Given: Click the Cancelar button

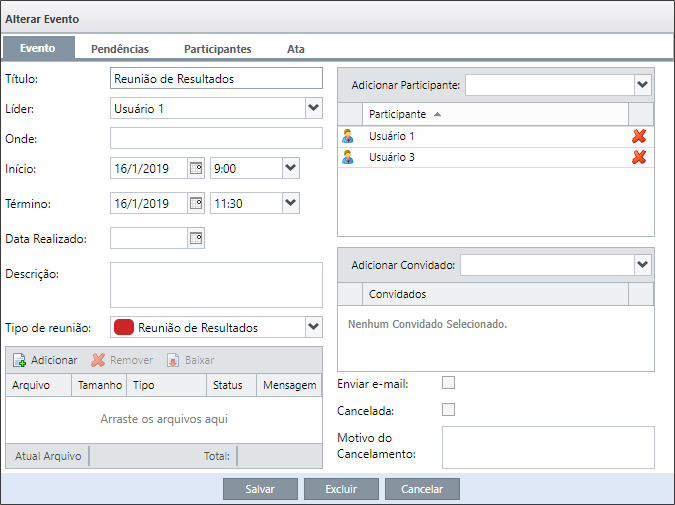Looking at the screenshot, I should pyautogui.click(x=422, y=489).
